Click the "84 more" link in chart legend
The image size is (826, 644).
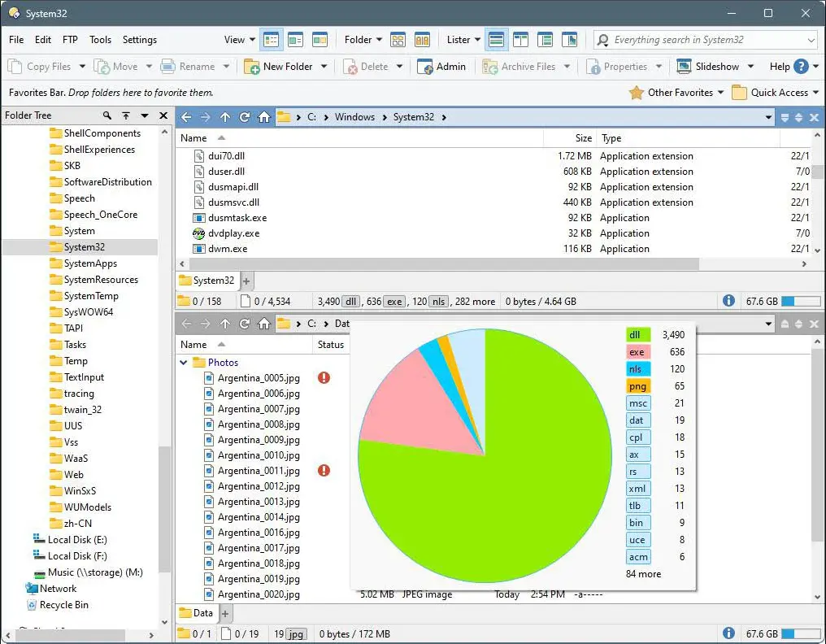click(x=643, y=574)
